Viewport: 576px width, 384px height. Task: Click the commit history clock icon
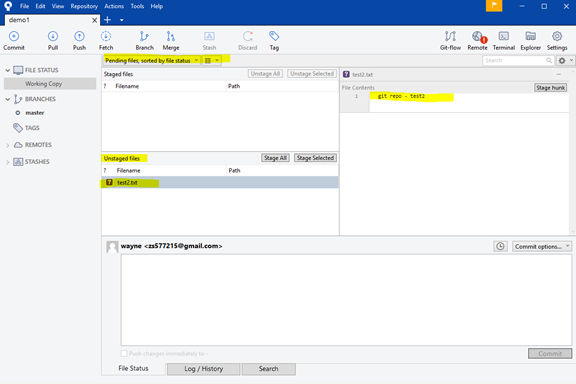tap(500, 246)
